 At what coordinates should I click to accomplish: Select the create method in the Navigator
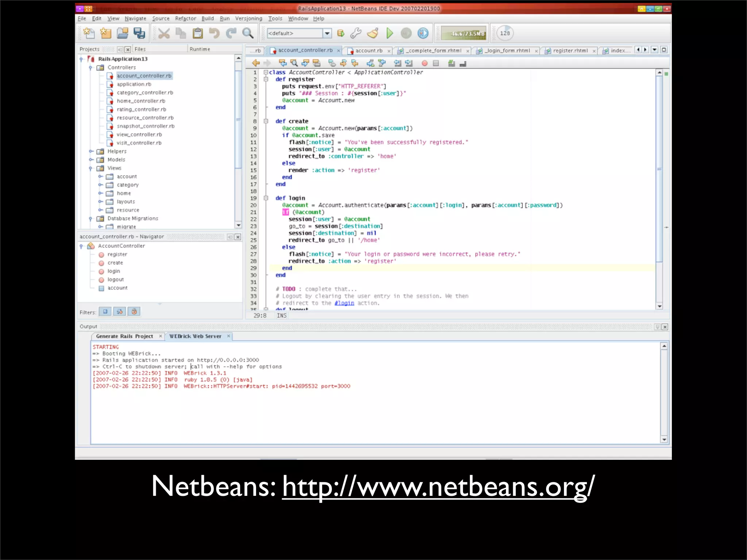click(x=115, y=263)
